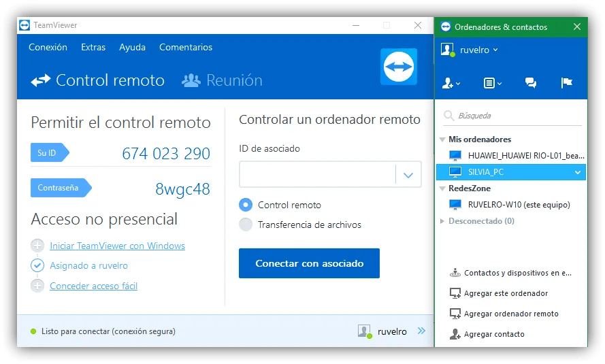
Task: Click the Contactos y dispositivos en e... text
Action: coord(518,273)
